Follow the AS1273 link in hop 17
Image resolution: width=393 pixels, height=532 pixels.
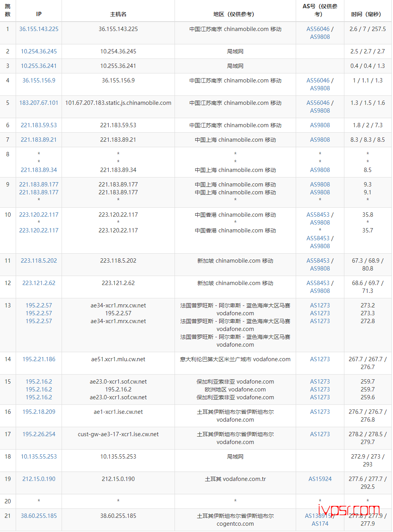(x=320, y=434)
